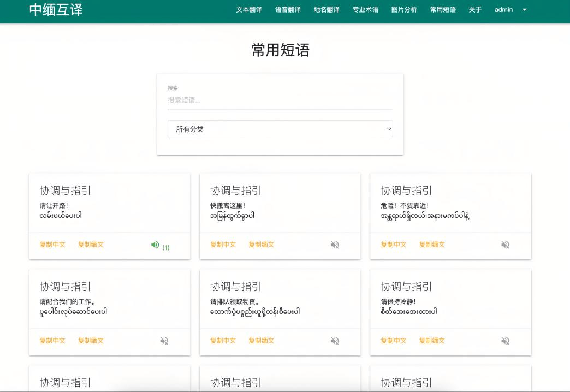
Task: Select 图片分析 in the navigation bar
Action: tap(404, 10)
